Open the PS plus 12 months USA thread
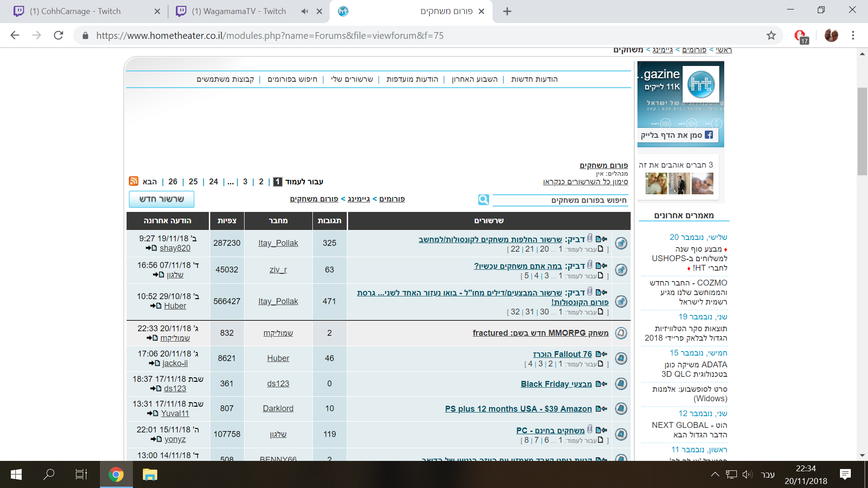The width and height of the screenshot is (868, 488). [518, 409]
